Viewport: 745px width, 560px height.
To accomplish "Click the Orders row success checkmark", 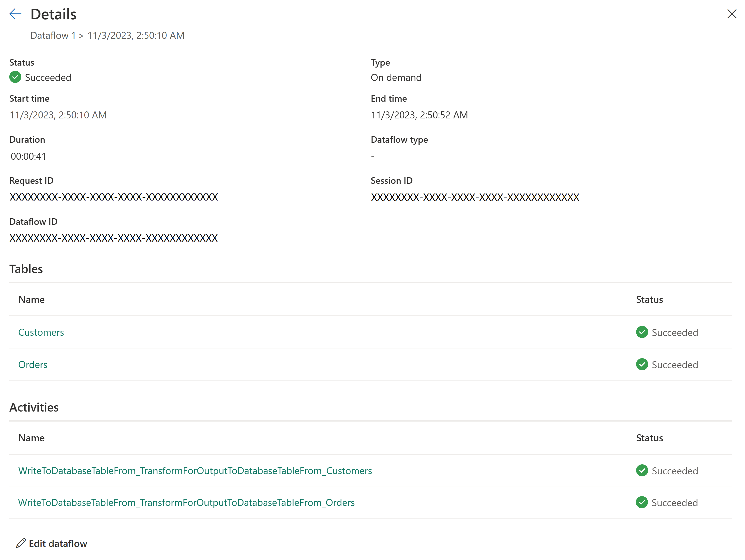I will 642,364.
